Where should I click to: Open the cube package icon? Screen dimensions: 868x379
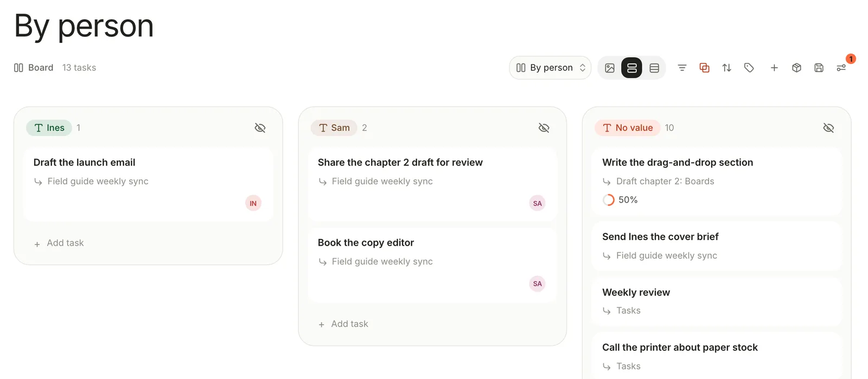pos(796,68)
